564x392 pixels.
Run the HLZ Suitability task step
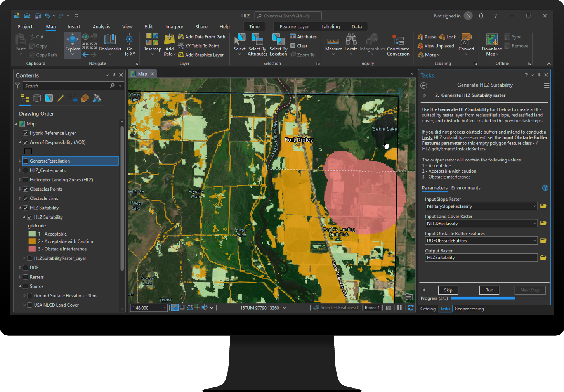coord(489,290)
